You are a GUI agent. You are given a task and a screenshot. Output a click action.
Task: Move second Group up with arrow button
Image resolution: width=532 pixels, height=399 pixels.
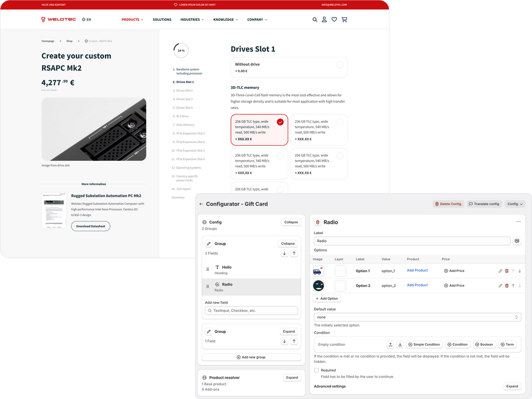point(294,342)
